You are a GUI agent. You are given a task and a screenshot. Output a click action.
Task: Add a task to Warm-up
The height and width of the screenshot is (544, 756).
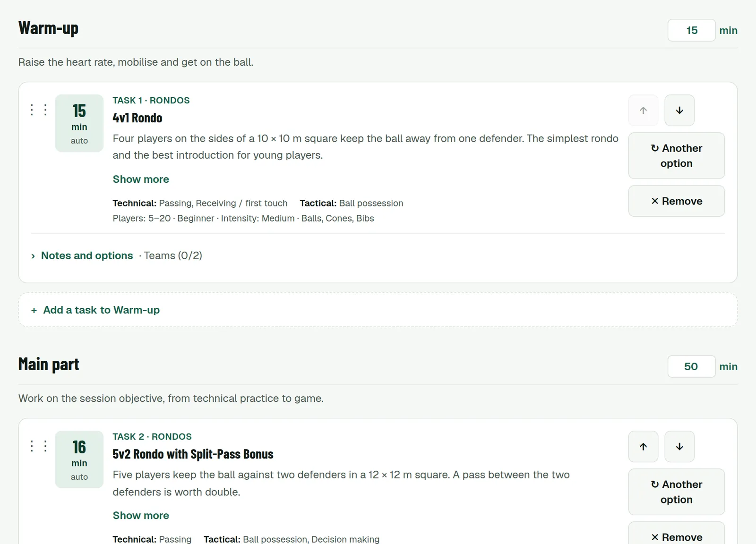tap(378, 310)
